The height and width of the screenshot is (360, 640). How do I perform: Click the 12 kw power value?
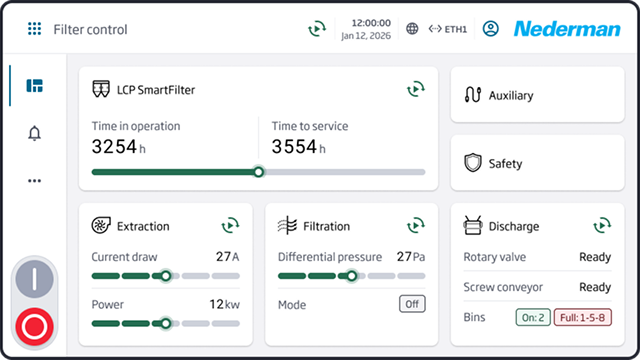(224, 304)
